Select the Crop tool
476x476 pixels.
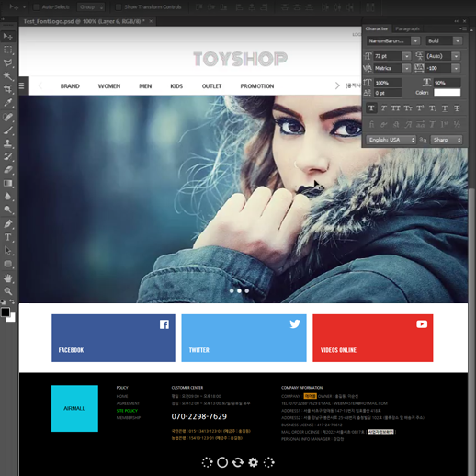coord(8,89)
